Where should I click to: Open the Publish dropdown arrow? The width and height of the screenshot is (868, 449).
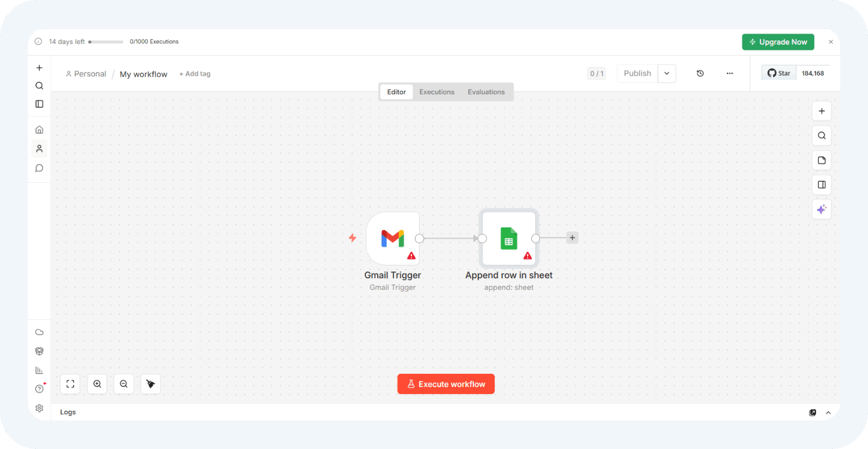[667, 73]
